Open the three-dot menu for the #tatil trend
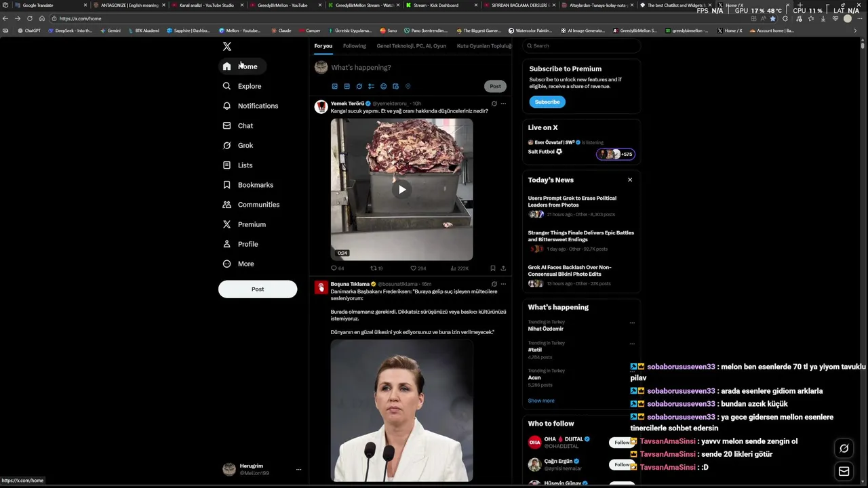This screenshot has width=868, height=488. point(632,344)
